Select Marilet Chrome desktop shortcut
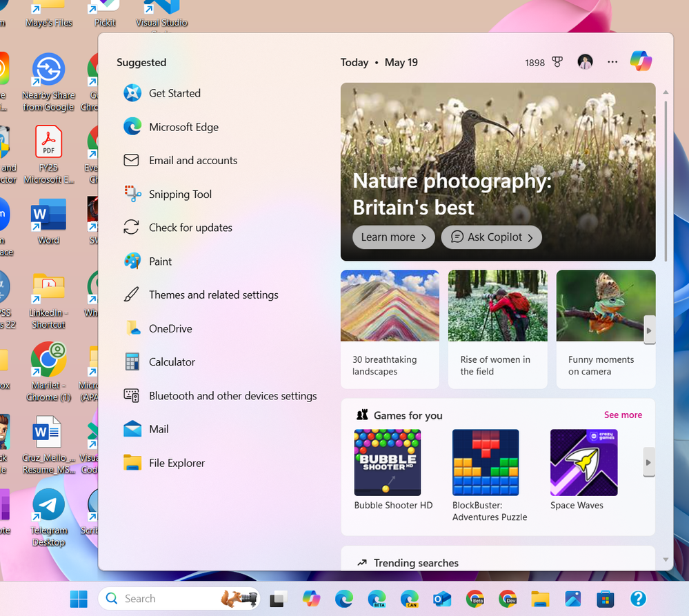The width and height of the screenshot is (689, 616). pyautogui.click(x=48, y=372)
